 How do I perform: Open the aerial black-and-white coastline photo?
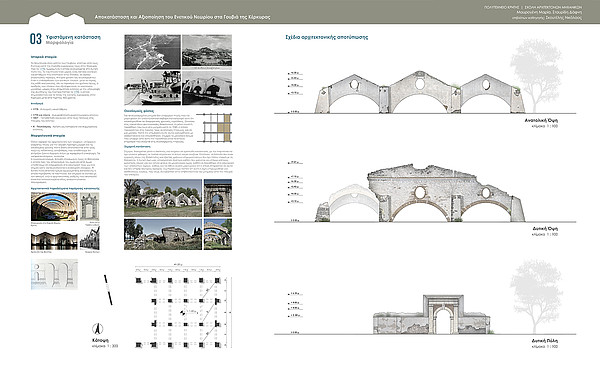tap(152, 52)
